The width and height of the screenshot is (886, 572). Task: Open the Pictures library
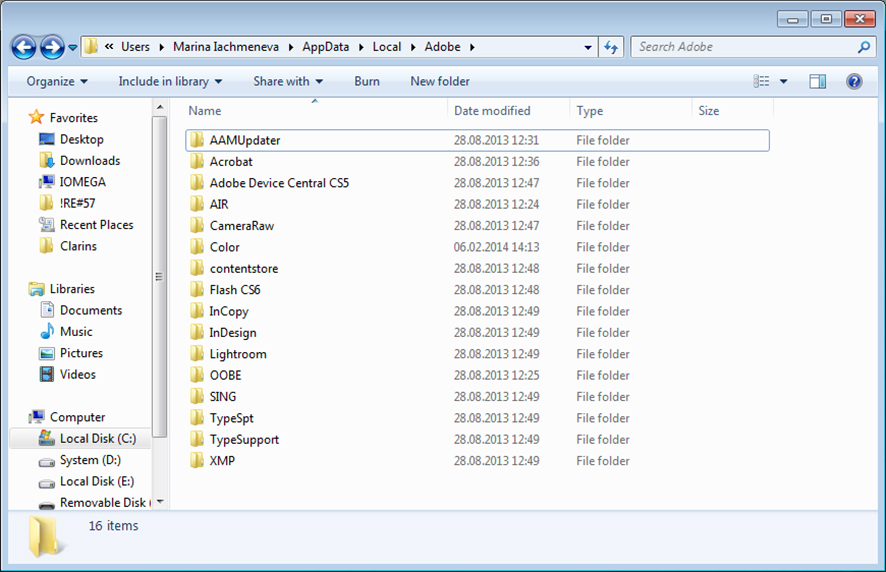(x=81, y=353)
